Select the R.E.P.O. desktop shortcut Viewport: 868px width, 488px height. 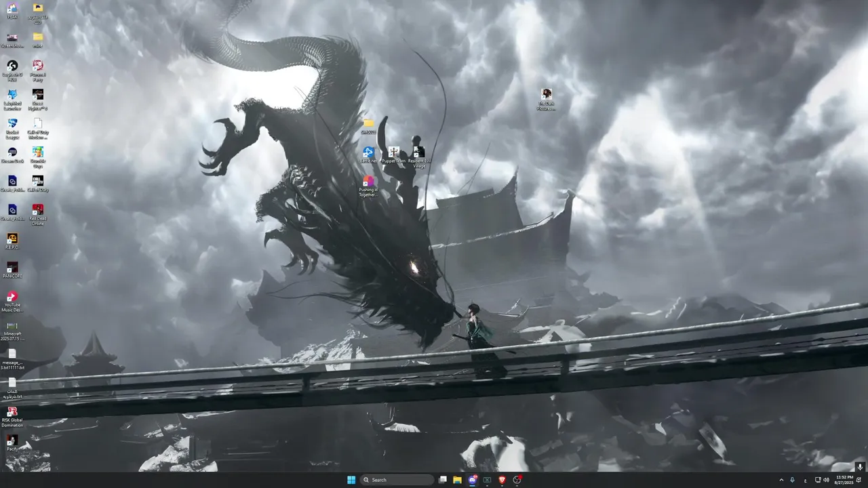12,241
